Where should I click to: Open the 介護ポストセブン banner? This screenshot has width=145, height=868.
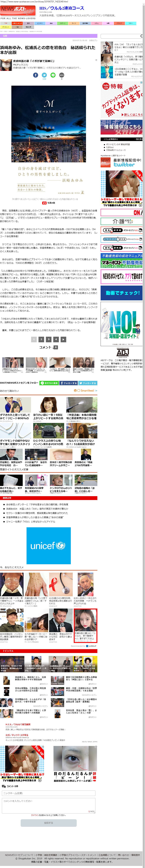point(121,221)
